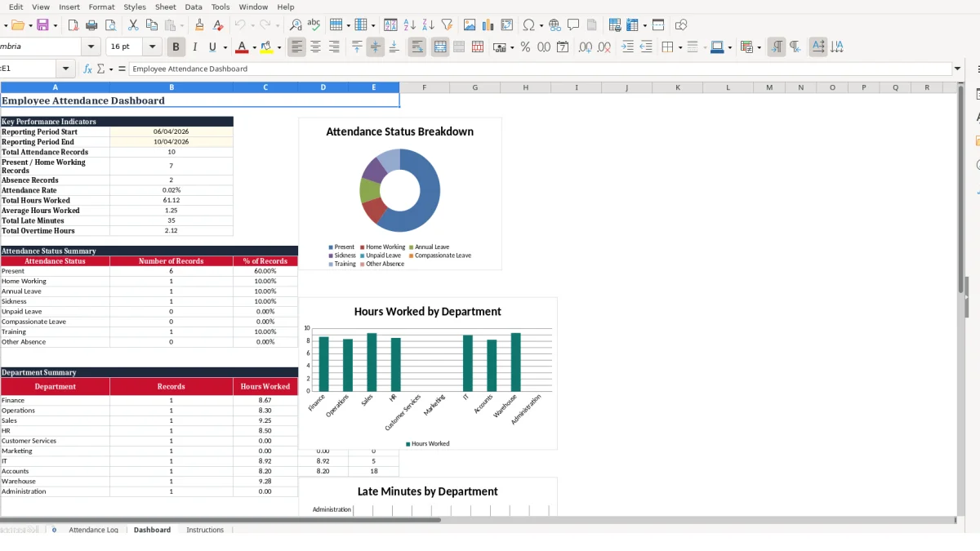Open Find and Replace
Image resolution: width=980 pixels, height=551 pixels.
[x=296, y=25]
